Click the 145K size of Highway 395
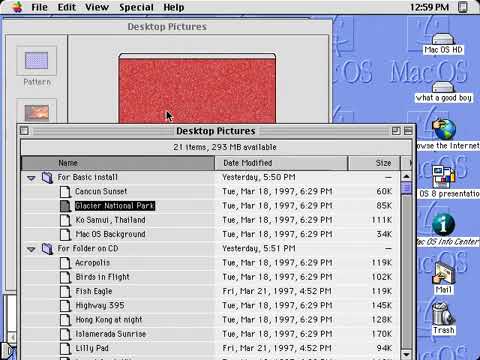The image size is (480, 360). click(x=382, y=306)
